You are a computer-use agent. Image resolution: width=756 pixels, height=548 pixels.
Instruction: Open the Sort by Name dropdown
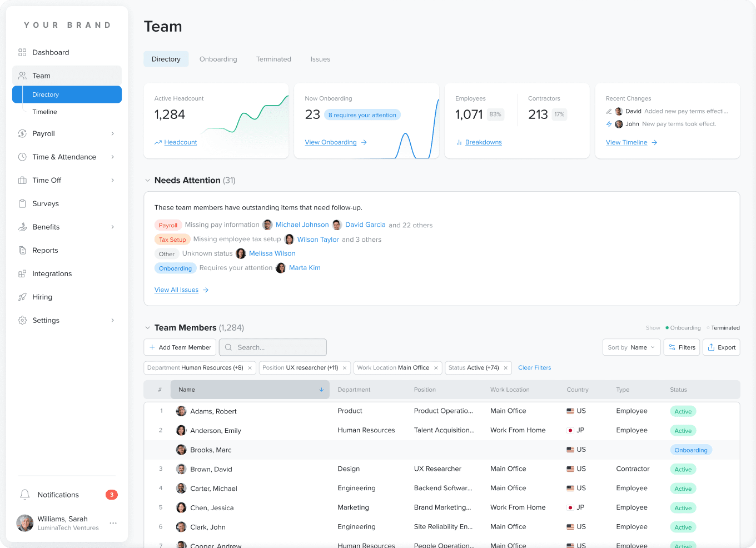631,347
